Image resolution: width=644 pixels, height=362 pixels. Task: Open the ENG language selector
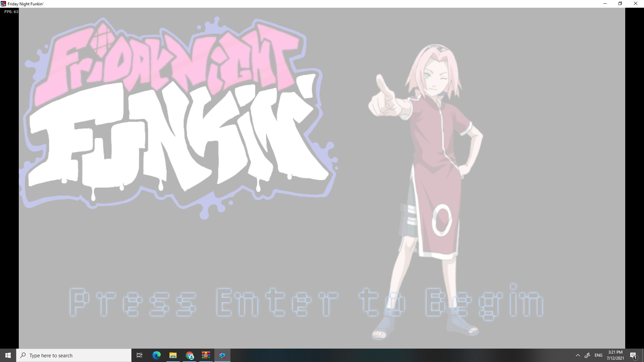pyautogui.click(x=598, y=355)
